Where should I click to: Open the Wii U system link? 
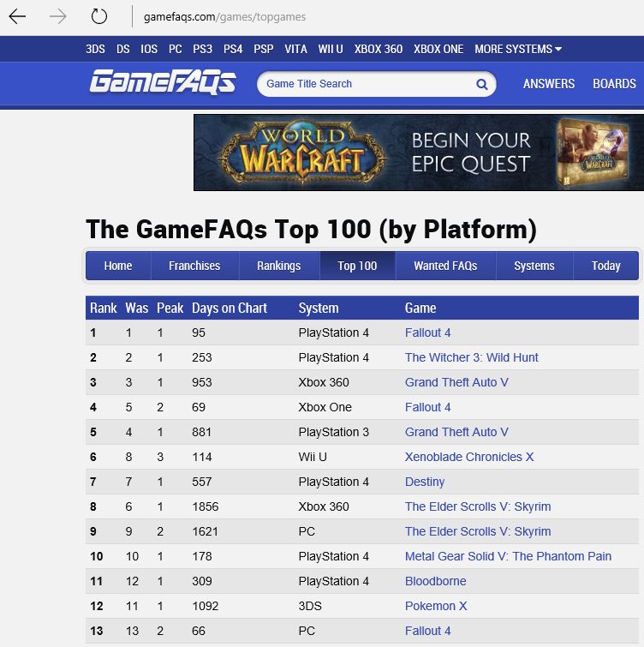click(331, 49)
